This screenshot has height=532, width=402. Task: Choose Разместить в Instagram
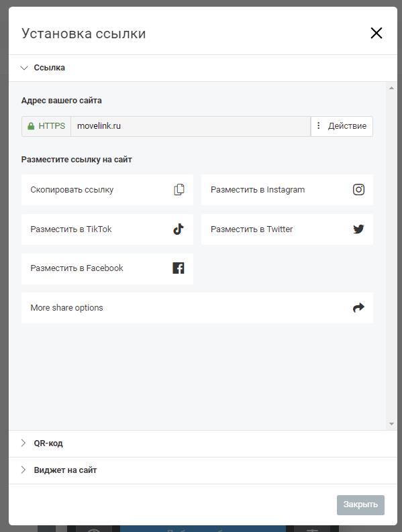(287, 190)
